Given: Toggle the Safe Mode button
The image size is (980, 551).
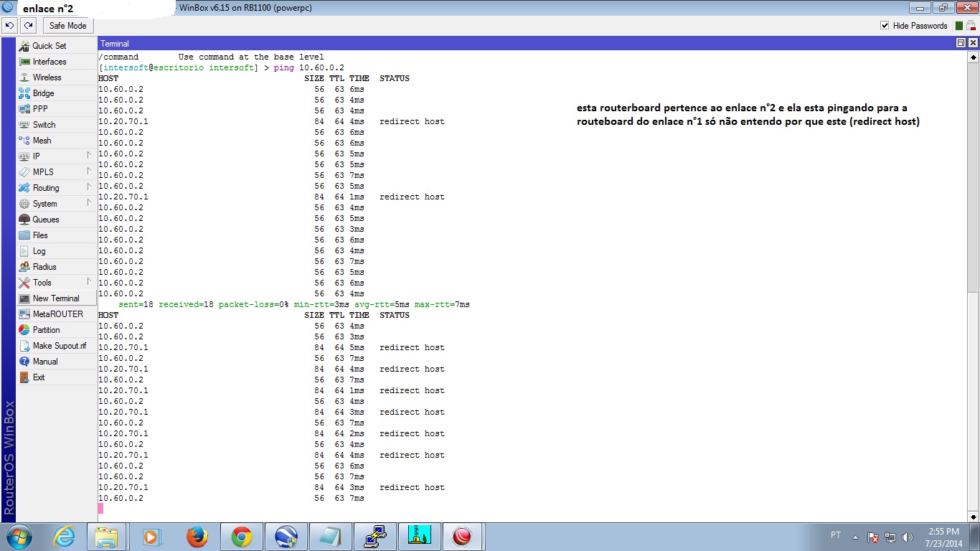Looking at the screenshot, I should [x=67, y=26].
